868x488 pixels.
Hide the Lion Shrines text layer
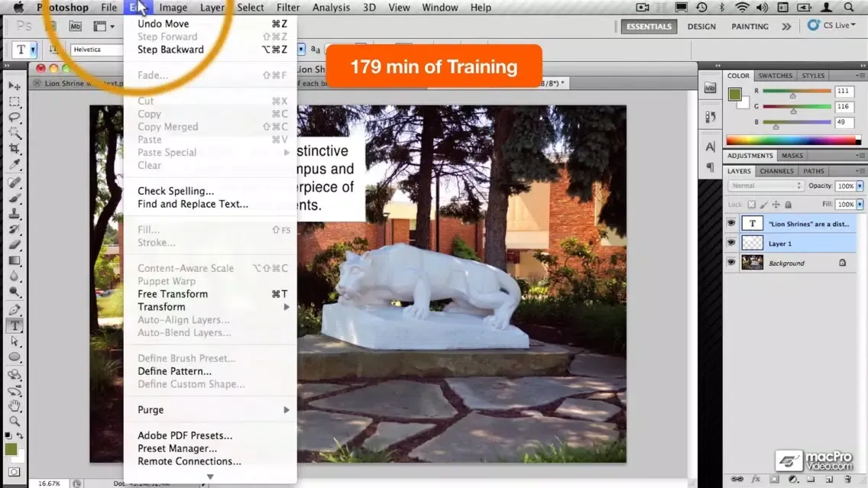[731, 223]
